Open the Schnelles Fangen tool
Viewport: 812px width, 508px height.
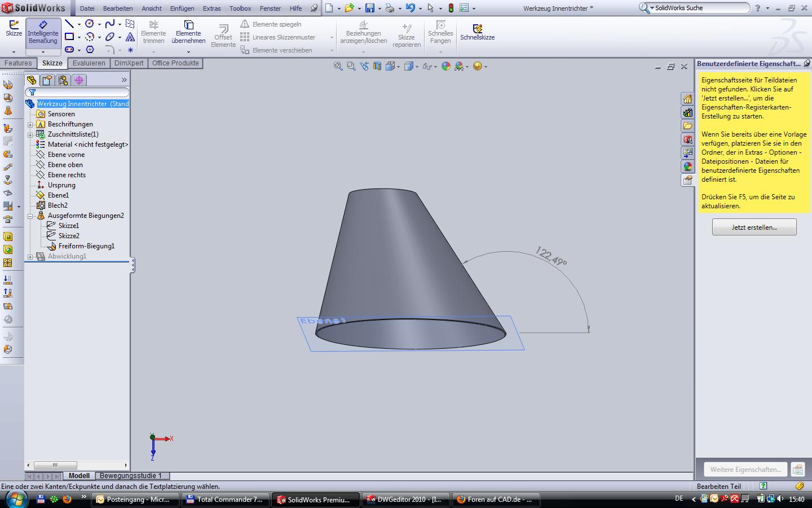[440, 33]
